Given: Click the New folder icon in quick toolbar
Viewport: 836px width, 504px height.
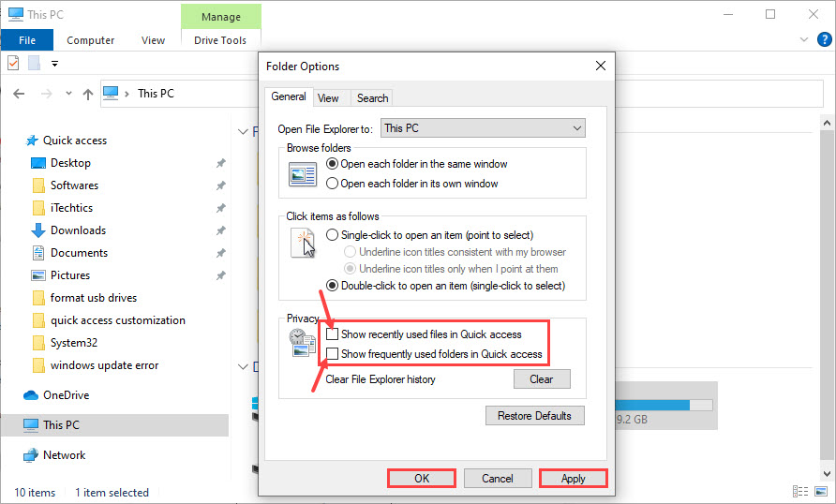Looking at the screenshot, I should click(34, 63).
